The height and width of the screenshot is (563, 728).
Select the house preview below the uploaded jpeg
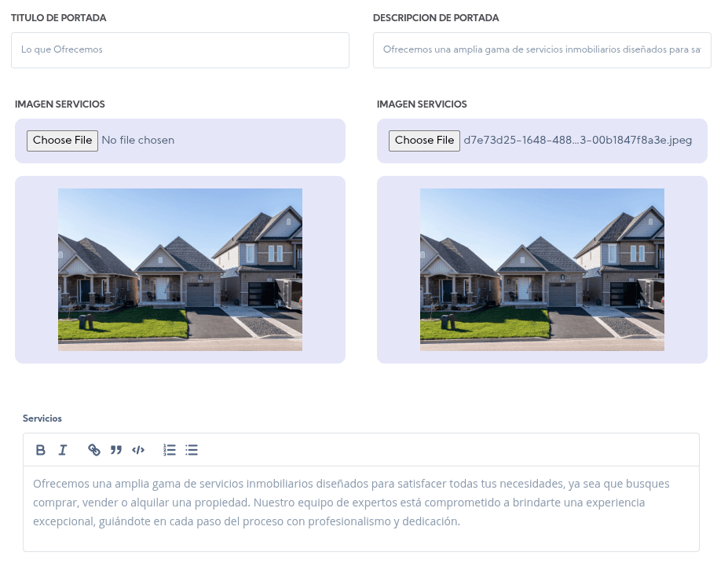pyautogui.click(x=542, y=269)
